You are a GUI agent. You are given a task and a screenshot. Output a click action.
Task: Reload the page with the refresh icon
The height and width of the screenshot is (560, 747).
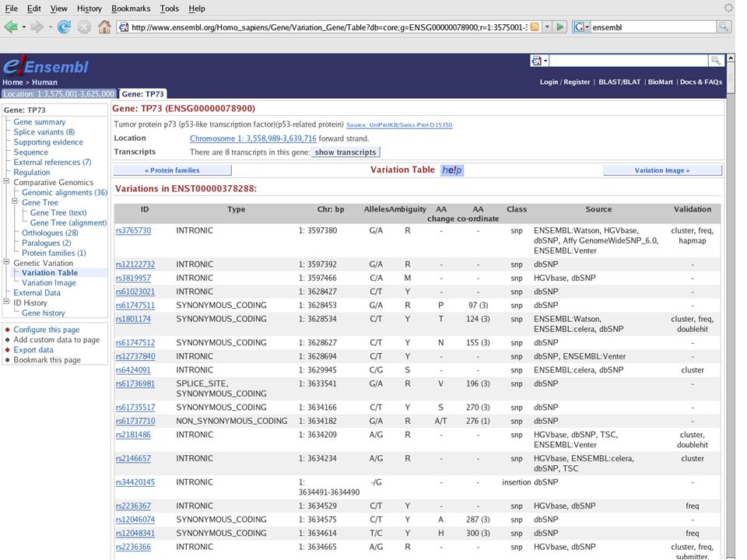tap(64, 27)
